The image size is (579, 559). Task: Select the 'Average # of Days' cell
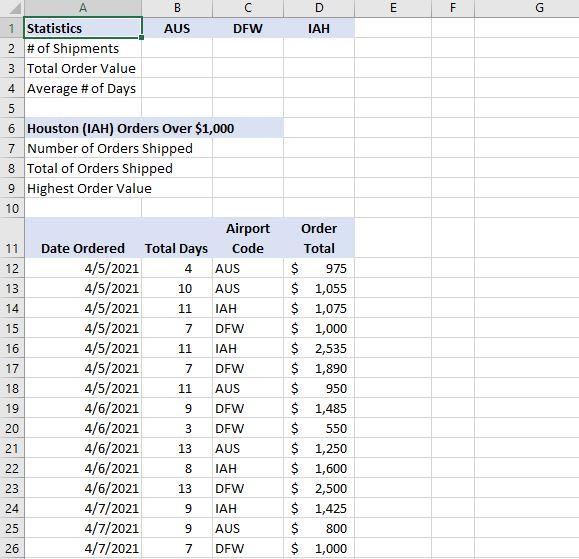coord(83,88)
